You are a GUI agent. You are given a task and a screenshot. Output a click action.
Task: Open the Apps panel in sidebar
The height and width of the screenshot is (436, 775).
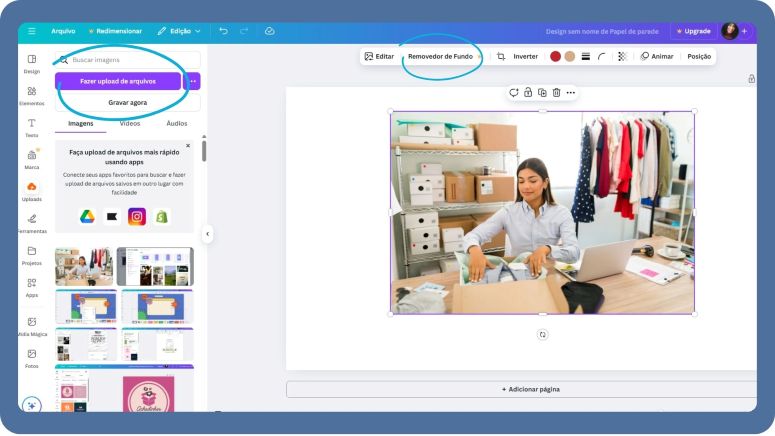32,286
